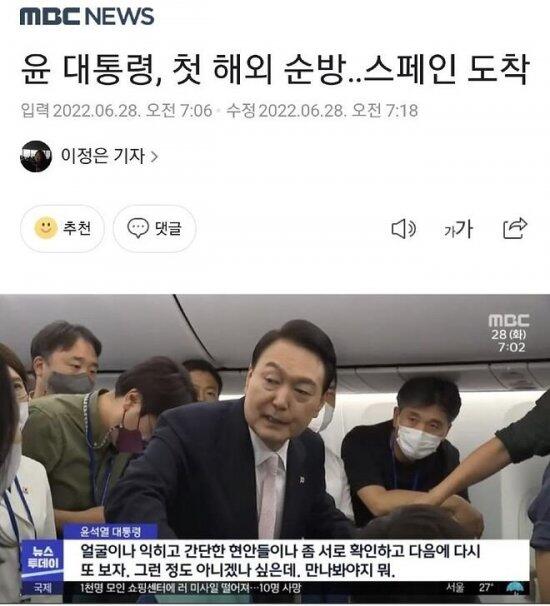Listen to article with the speaker icon

coord(403,229)
